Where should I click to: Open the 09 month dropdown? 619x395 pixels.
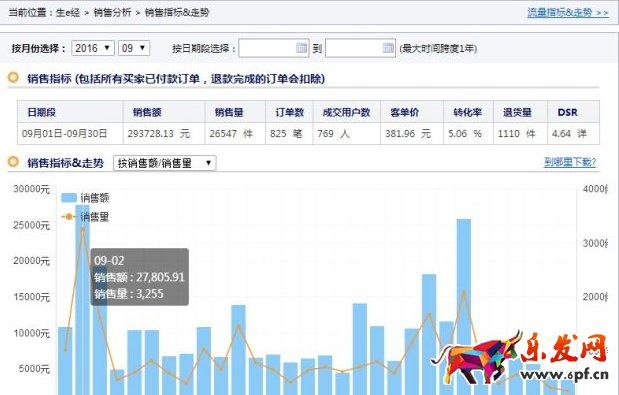click(134, 48)
